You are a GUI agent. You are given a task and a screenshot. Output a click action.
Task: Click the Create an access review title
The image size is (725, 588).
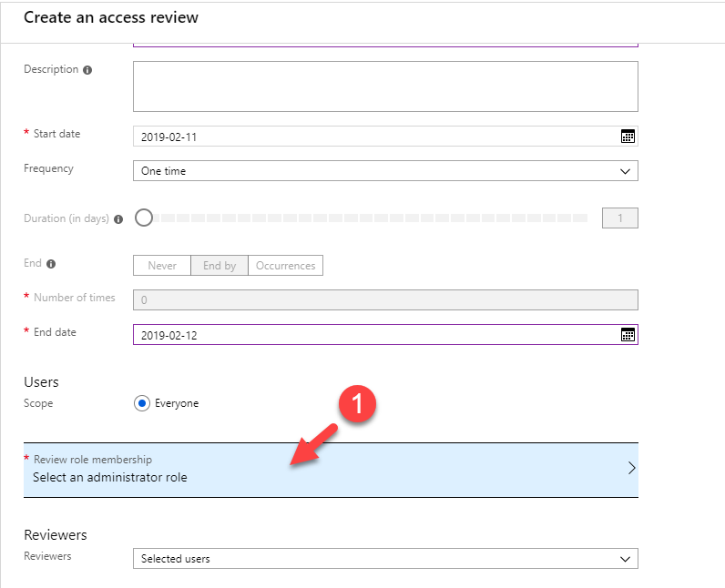pos(111,17)
